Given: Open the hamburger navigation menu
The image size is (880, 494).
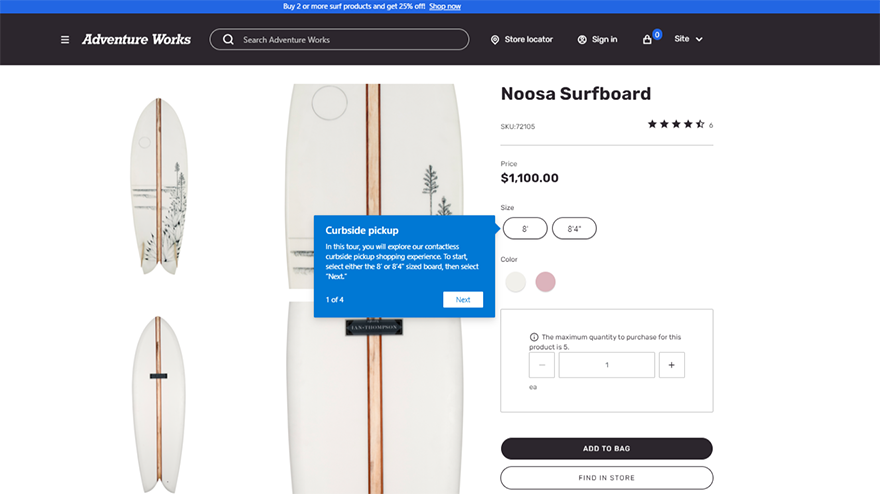Looking at the screenshot, I should (x=65, y=40).
